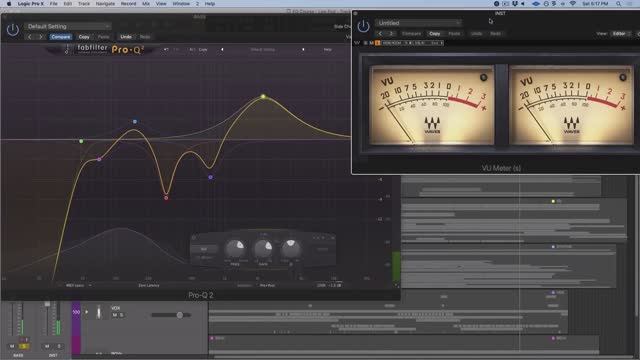Click Compare in the VU Meter header

click(411, 33)
